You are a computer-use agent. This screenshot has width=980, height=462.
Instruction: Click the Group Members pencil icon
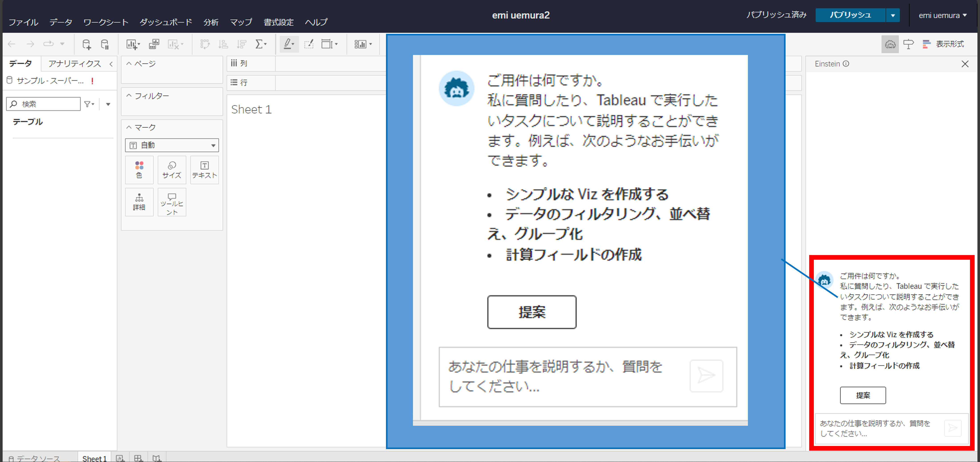(x=309, y=44)
